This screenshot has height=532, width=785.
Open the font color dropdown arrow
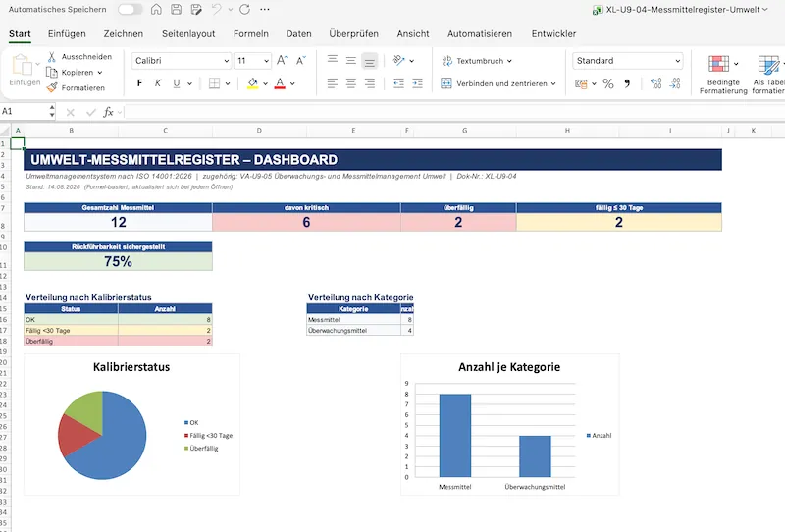[x=292, y=83]
